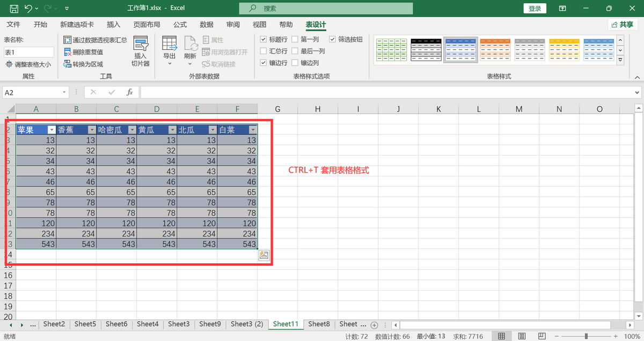Viewport: 644px width, 341px height.
Task: Click the Undo arrow icon
Action: [x=28, y=9]
